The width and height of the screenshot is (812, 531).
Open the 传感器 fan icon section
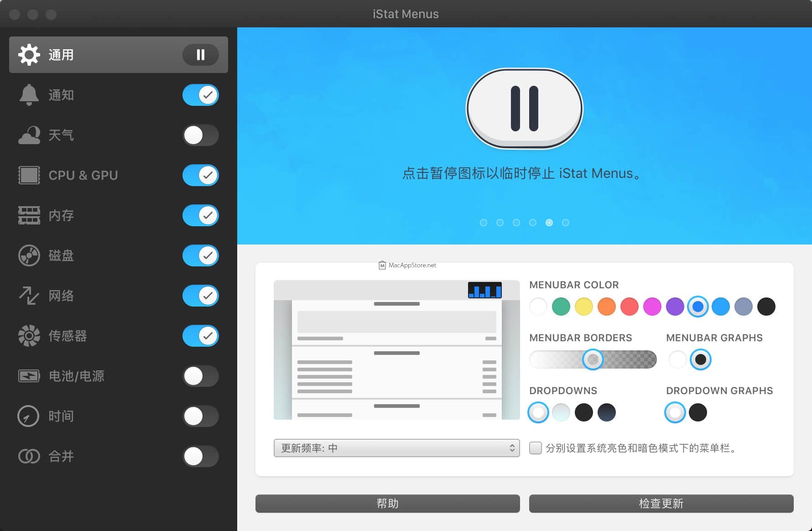[x=29, y=336]
